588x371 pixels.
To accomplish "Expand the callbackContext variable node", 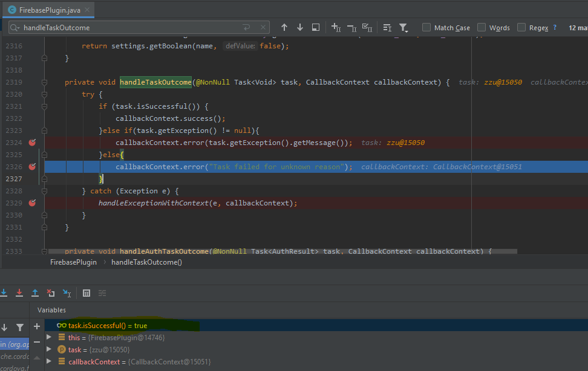I will tap(49, 361).
